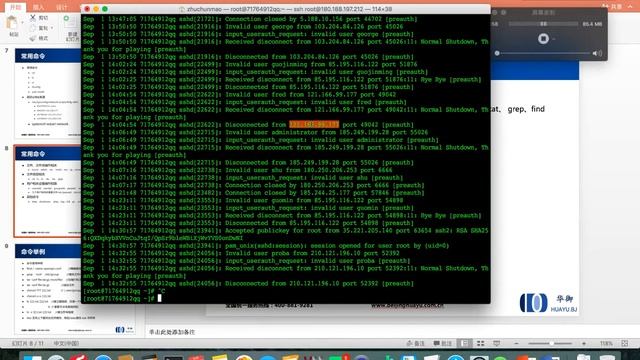Switch to the 插入 (Insert) ribbon tab
640x360 pixels.
click(x=38, y=7)
